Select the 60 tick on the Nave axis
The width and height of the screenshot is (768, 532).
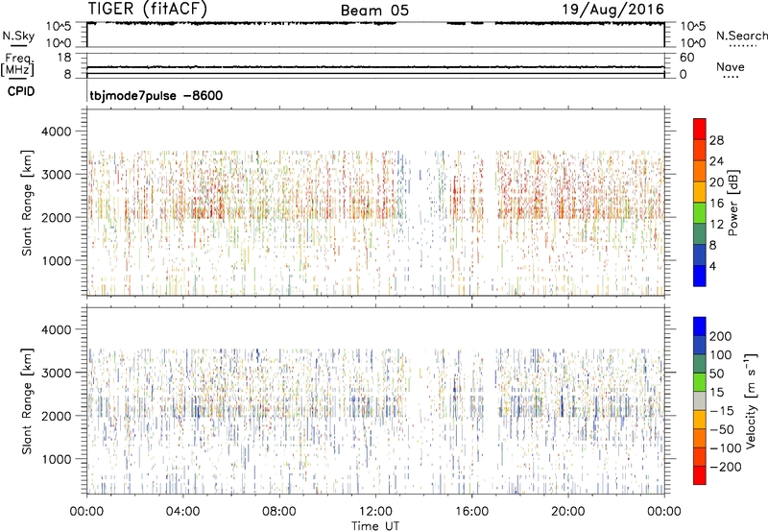686,58
